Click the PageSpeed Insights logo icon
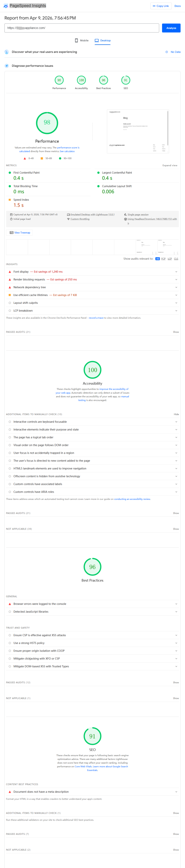The height and width of the screenshot is (868, 185). 6,6
